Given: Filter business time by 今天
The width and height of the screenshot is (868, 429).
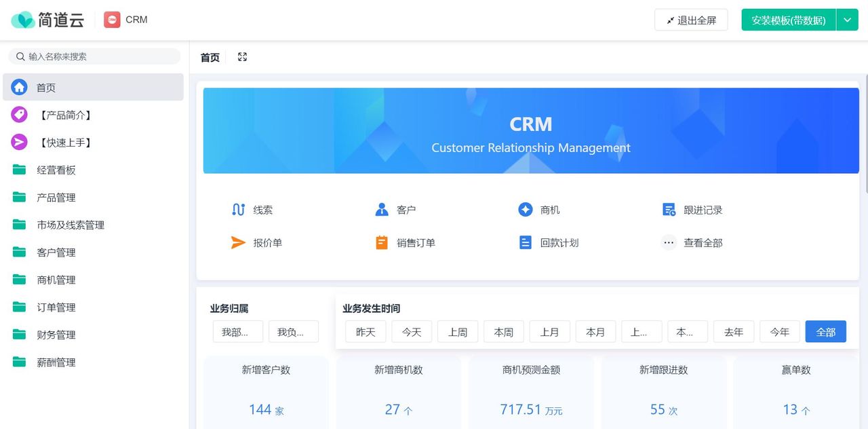Looking at the screenshot, I should (411, 332).
